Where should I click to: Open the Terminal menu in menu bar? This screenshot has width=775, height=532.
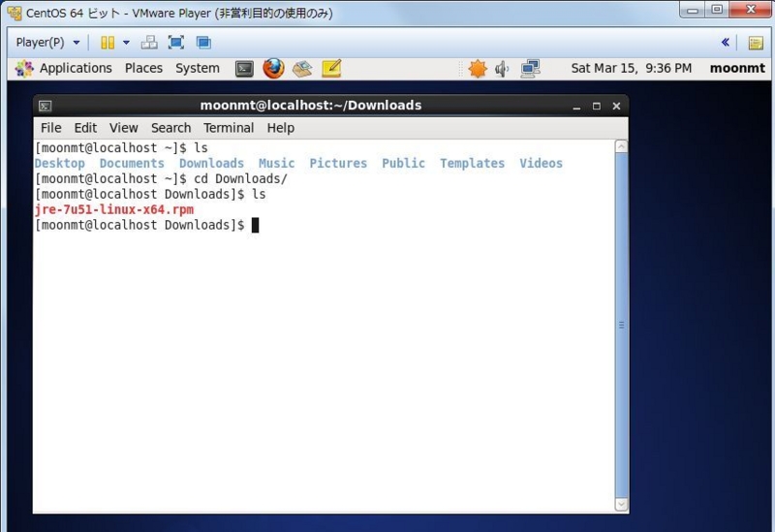[x=229, y=128]
